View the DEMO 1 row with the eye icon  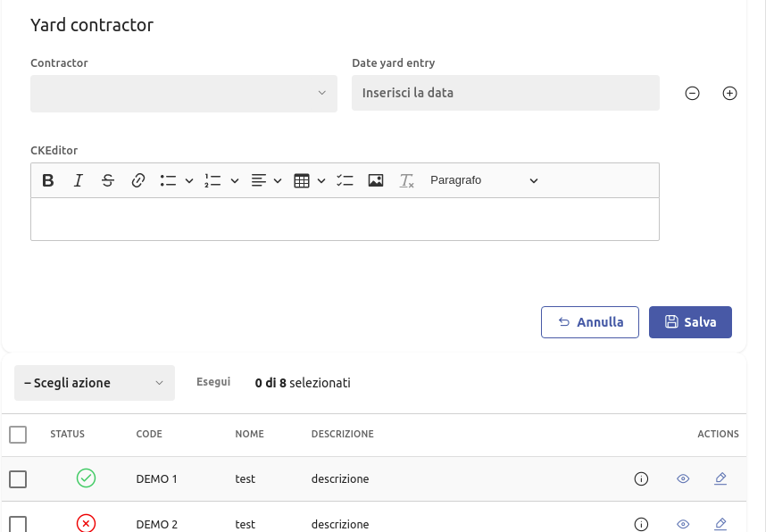coord(683,479)
